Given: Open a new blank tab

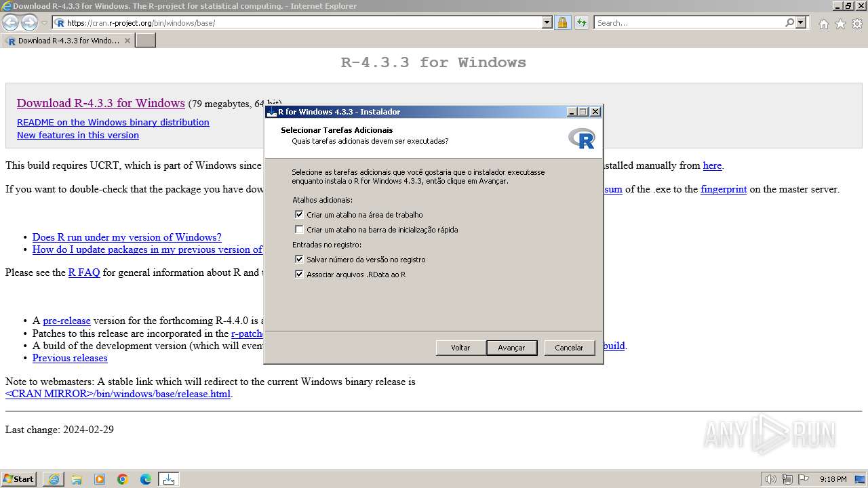Looking at the screenshot, I should (146, 41).
